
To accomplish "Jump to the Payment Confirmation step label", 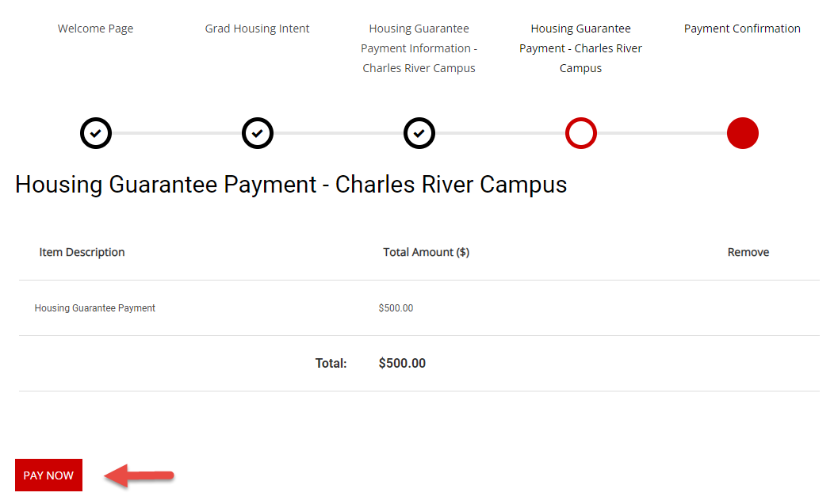I will coord(743,29).
